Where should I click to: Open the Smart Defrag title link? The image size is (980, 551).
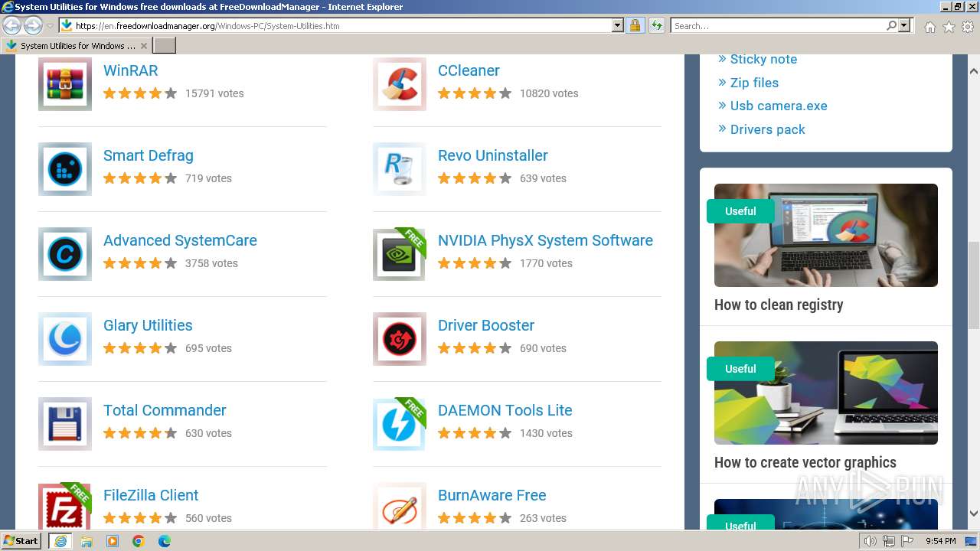(149, 155)
